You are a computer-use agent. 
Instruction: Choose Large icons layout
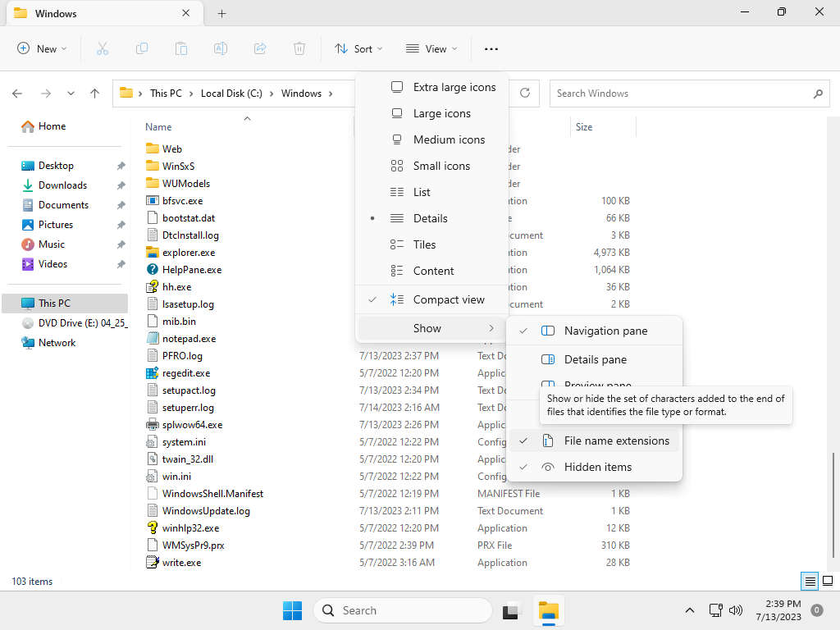[x=431, y=113]
